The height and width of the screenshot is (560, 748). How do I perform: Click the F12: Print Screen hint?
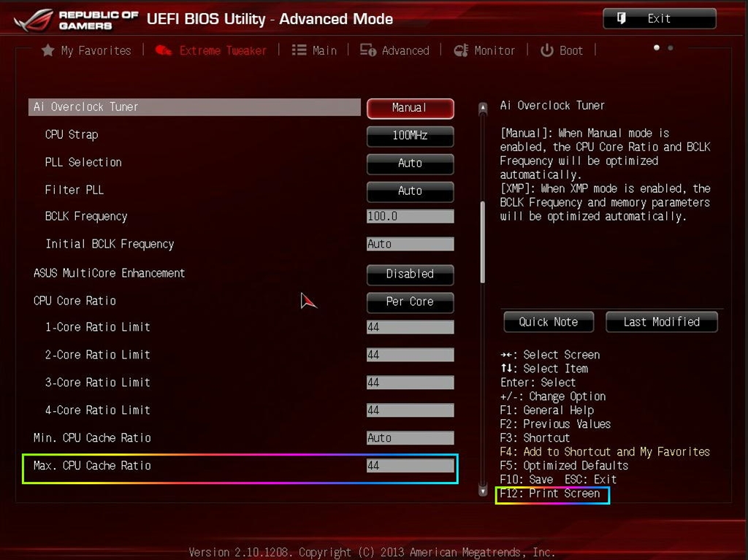pos(550,494)
